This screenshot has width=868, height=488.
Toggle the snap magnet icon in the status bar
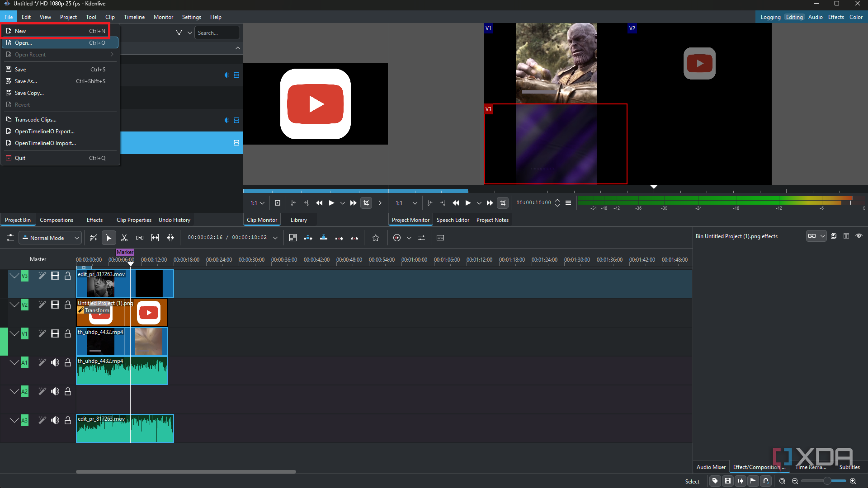(x=766, y=481)
